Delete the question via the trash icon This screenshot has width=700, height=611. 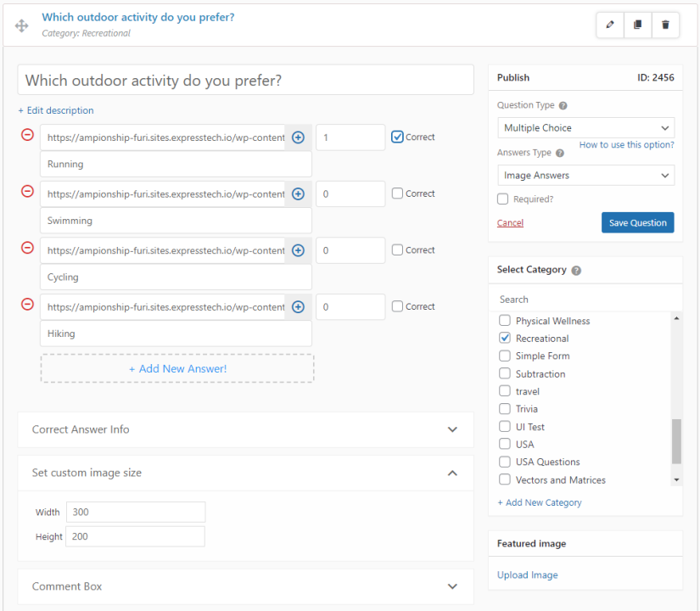click(665, 25)
